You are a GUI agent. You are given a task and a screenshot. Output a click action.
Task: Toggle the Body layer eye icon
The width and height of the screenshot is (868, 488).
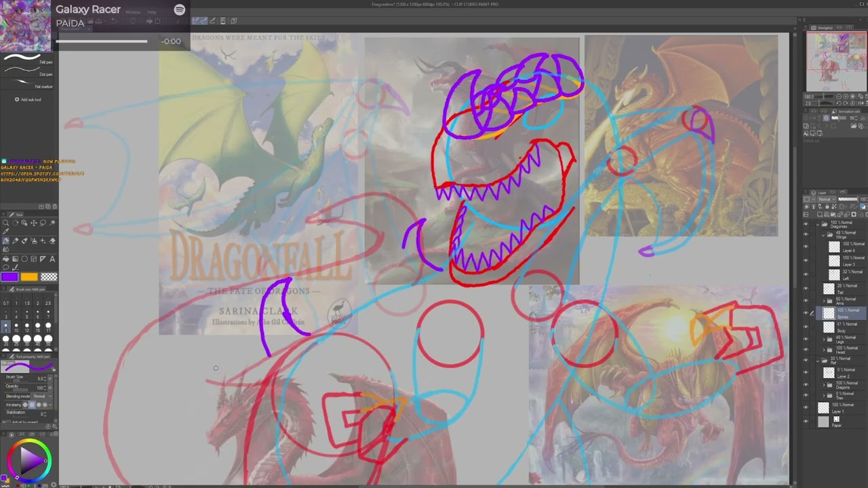click(806, 327)
